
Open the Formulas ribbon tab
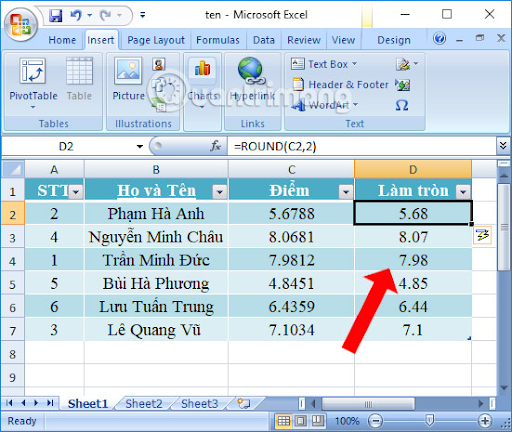click(218, 40)
